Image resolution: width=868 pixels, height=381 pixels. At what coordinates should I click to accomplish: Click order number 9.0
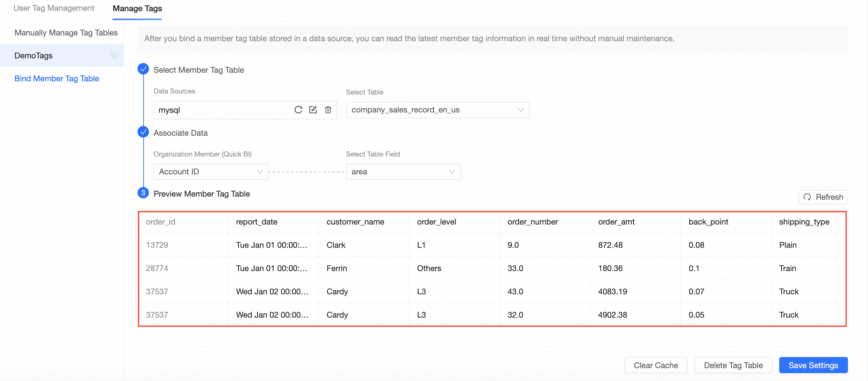(513, 245)
